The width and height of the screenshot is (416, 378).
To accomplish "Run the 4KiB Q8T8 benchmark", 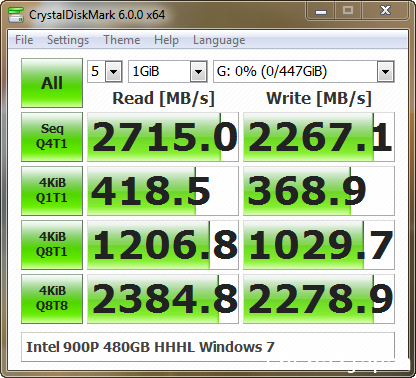I will tap(52, 299).
